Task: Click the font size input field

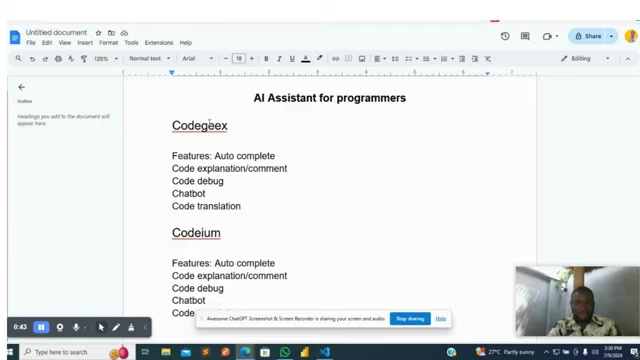Action: coord(239,59)
